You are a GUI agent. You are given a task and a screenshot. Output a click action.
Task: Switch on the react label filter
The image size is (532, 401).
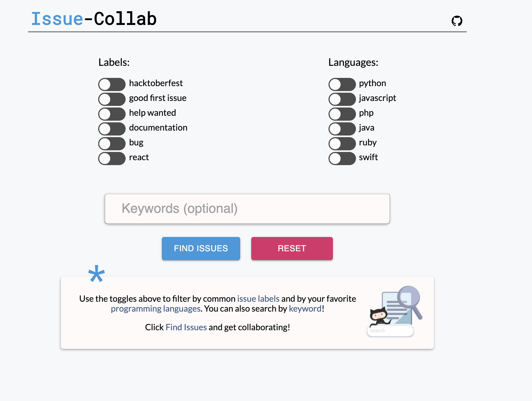pos(111,158)
